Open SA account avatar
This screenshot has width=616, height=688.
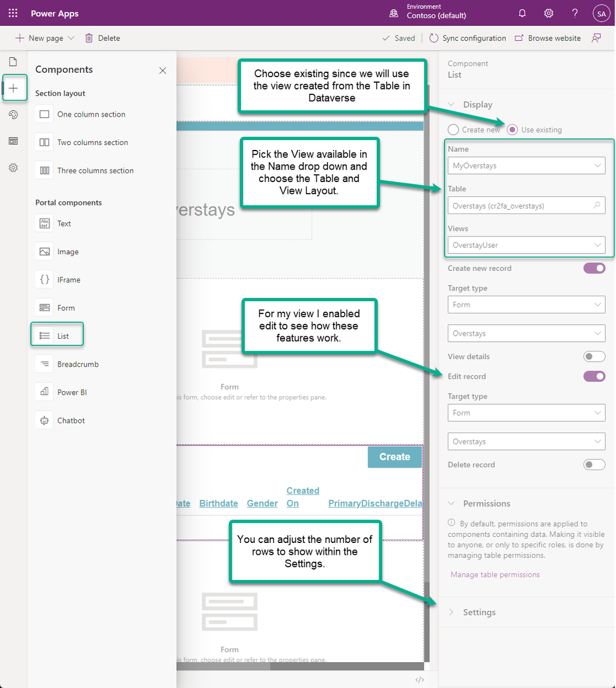tap(602, 14)
